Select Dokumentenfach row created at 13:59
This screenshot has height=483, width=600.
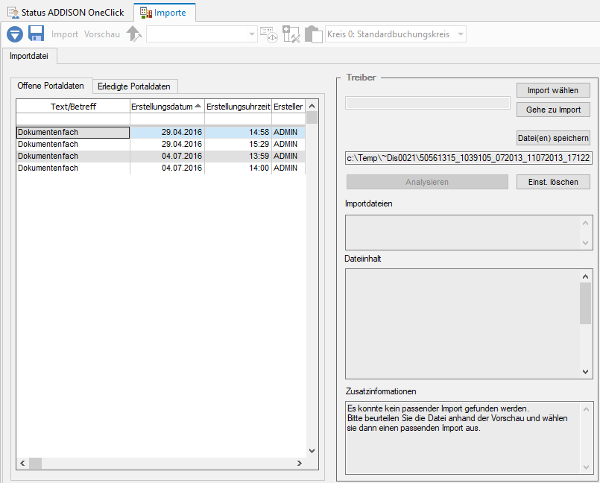(x=161, y=156)
